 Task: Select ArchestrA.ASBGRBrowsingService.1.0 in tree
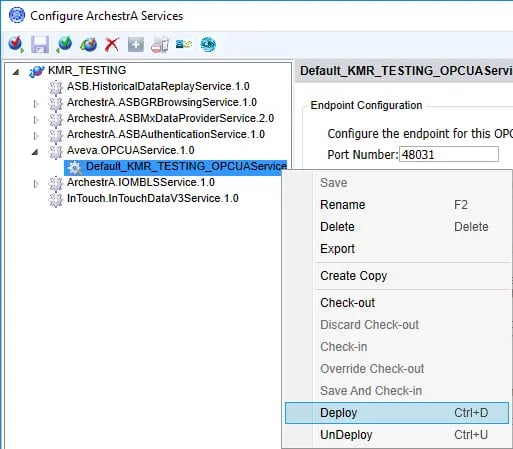pos(162,102)
